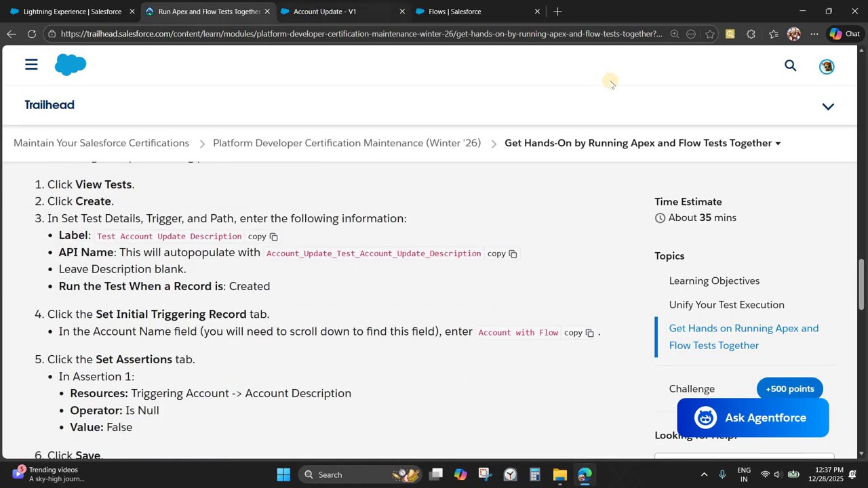Select the 'Time Estimate' heading
Image resolution: width=868 pixels, height=488 pixels.
(688, 202)
